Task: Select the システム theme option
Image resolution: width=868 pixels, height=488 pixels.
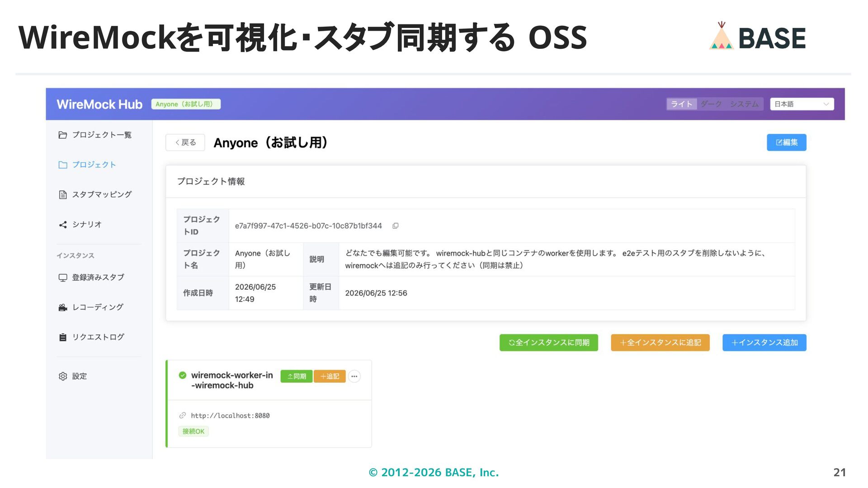Action: (744, 104)
